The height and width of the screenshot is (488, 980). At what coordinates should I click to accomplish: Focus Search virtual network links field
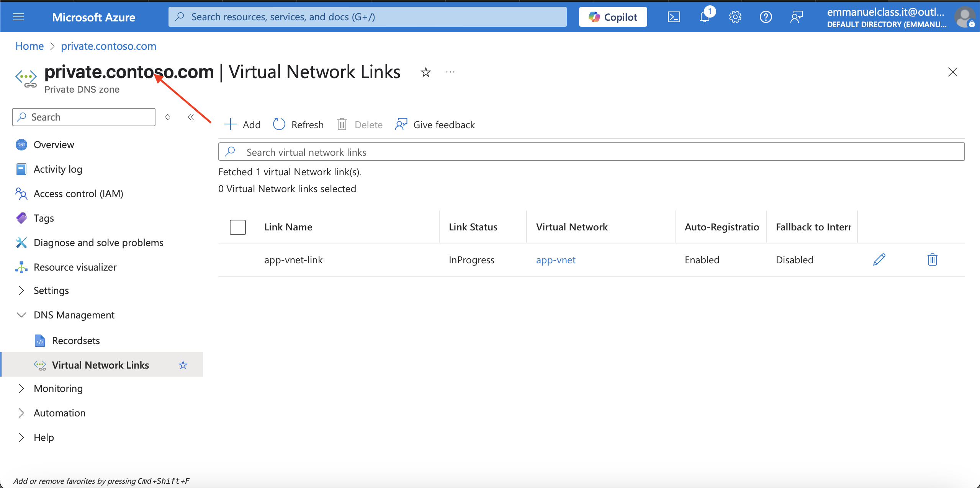point(591,152)
